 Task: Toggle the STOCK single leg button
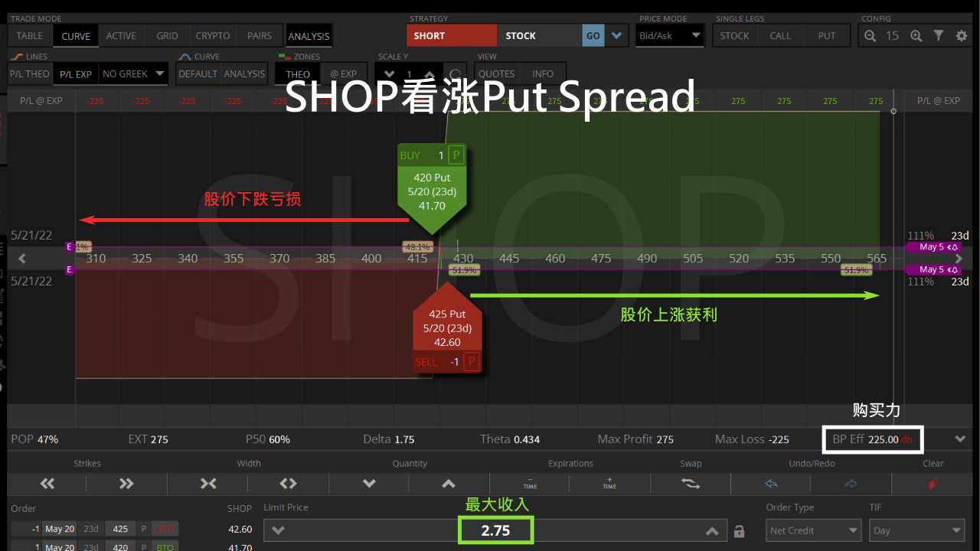[734, 35]
